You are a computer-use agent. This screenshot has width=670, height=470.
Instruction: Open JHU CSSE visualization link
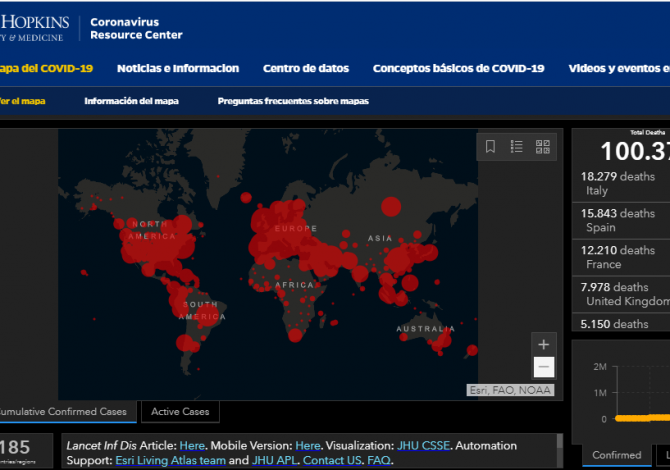423,446
